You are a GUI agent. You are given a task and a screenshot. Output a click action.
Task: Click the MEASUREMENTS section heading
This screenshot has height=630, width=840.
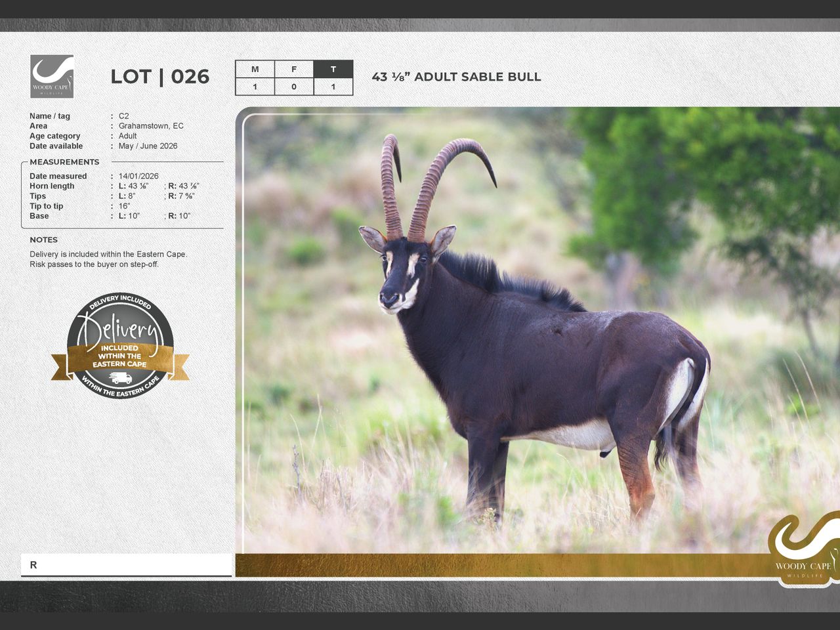pos(64,162)
